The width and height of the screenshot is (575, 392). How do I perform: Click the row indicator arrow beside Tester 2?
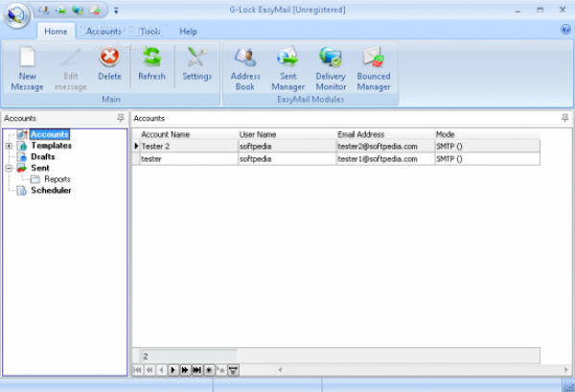pyautogui.click(x=136, y=147)
